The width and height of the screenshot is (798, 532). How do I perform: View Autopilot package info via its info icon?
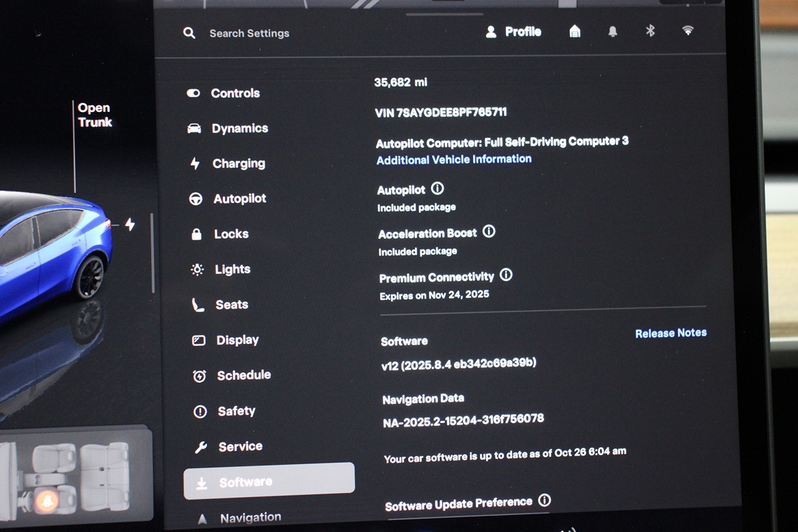point(437,188)
